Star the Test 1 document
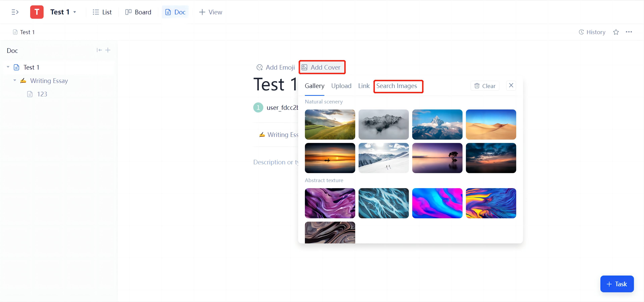Viewport: 644px width, 302px height. pyautogui.click(x=616, y=32)
